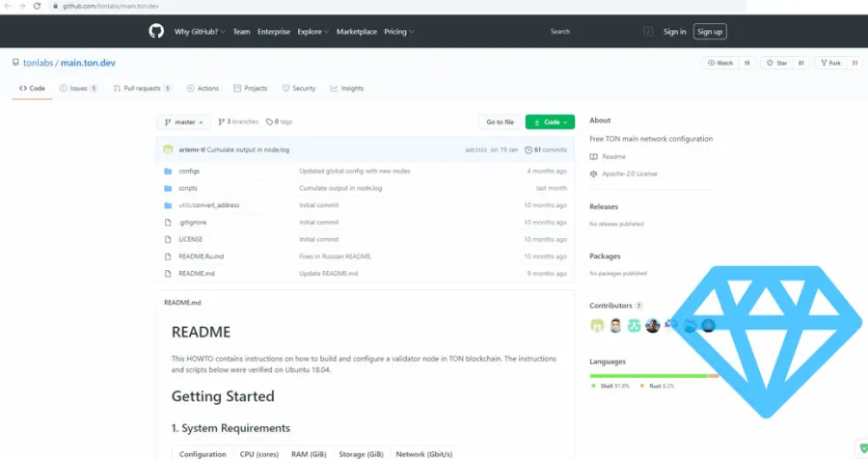Click the Rust language link
Screen dimensions: 868x459
click(657, 386)
